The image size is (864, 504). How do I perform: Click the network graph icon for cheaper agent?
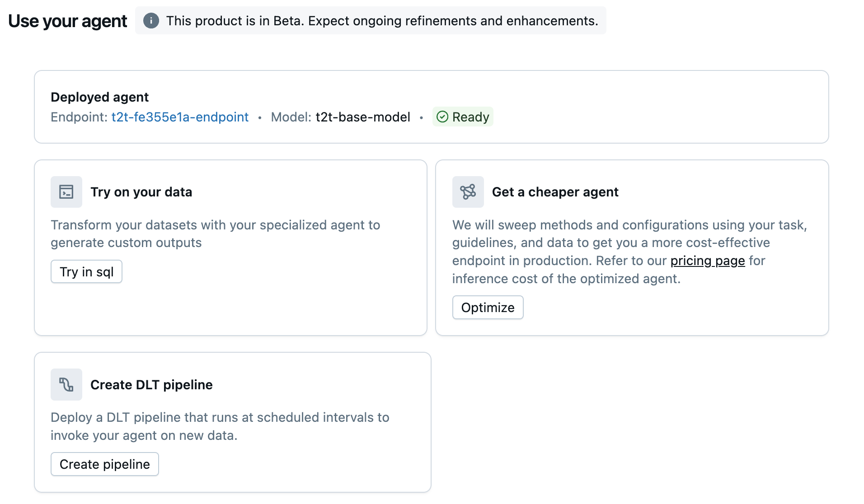pos(468,192)
